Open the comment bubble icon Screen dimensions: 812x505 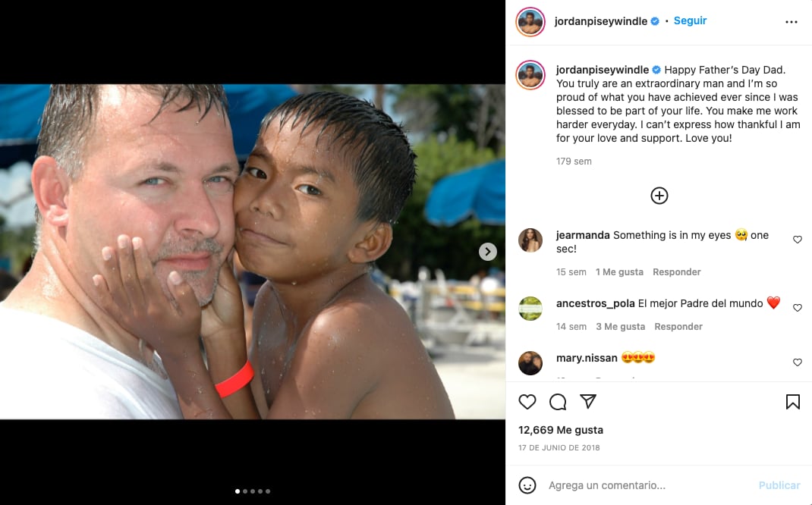(558, 402)
